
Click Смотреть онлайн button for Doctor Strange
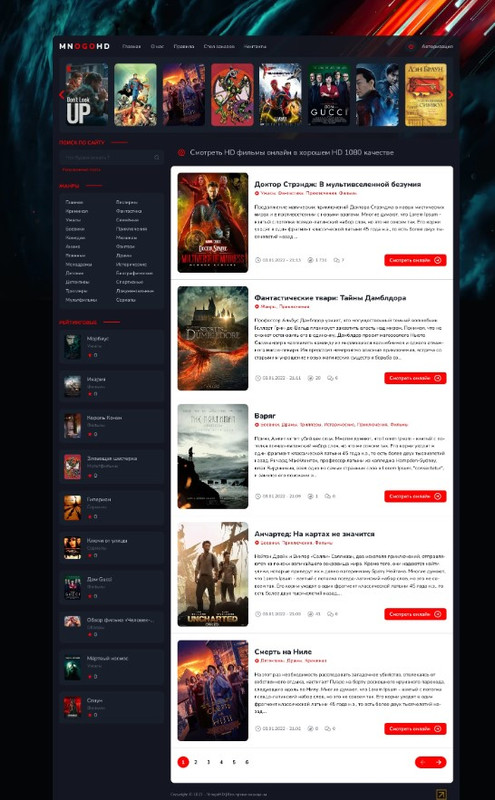(x=415, y=260)
